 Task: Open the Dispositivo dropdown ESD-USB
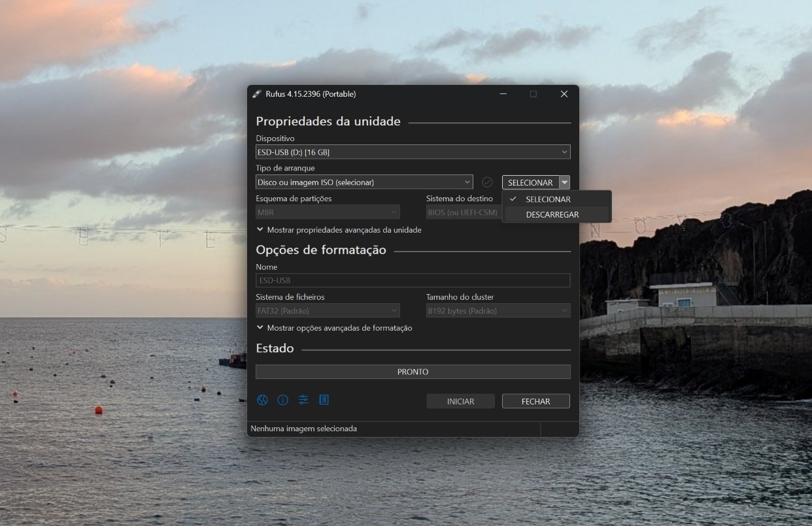[413, 152]
